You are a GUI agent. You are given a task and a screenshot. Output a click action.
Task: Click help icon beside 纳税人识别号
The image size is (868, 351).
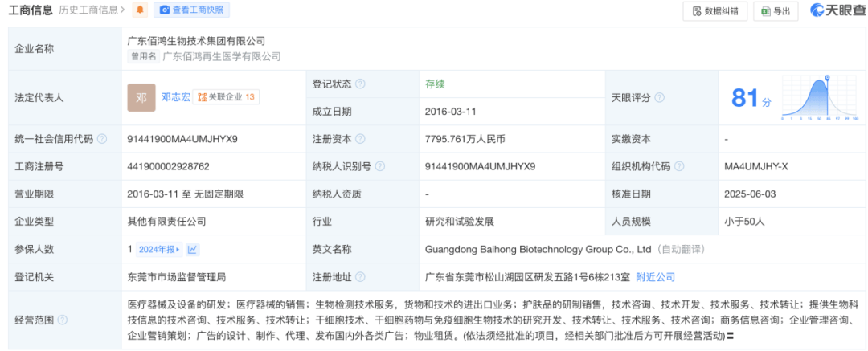[379, 167]
